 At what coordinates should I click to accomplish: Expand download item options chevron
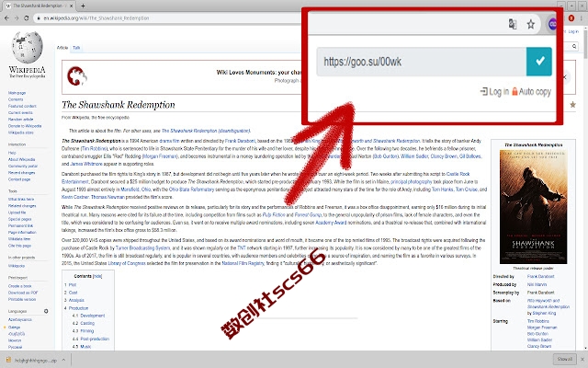pyautogui.click(x=63, y=360)
